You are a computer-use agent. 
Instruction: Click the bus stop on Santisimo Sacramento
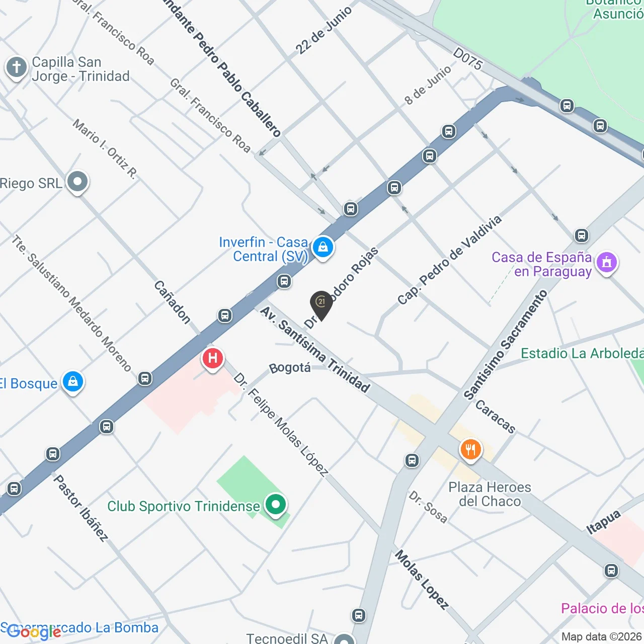click(x=582, y=235)
